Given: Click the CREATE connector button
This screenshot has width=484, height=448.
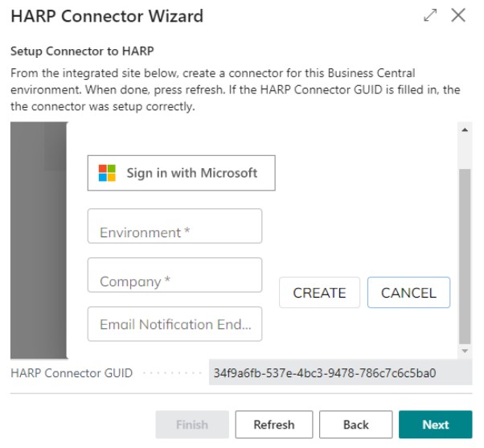Looking at the screenshot, I should coord(319,293).
